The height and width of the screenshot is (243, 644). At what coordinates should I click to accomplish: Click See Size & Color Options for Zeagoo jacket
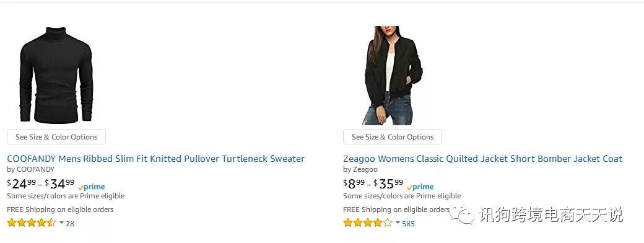[393, 137]
